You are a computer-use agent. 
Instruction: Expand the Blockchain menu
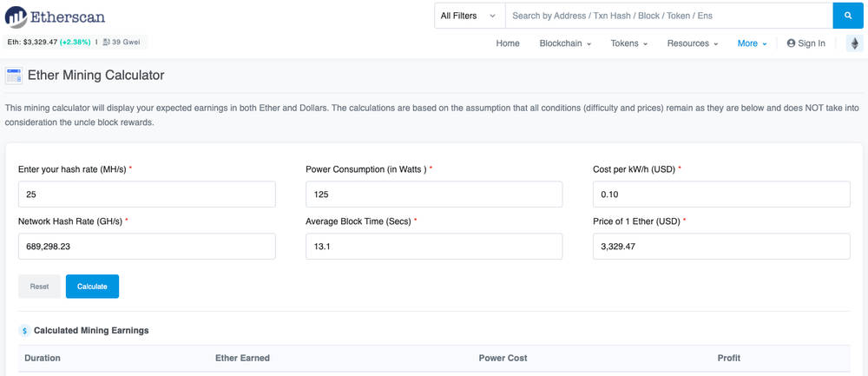click(x=565, y=43)
